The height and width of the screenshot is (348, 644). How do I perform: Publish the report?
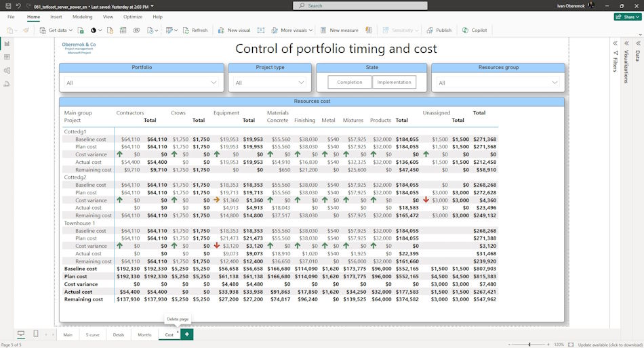pyautogui.click(x=439, y=30)
